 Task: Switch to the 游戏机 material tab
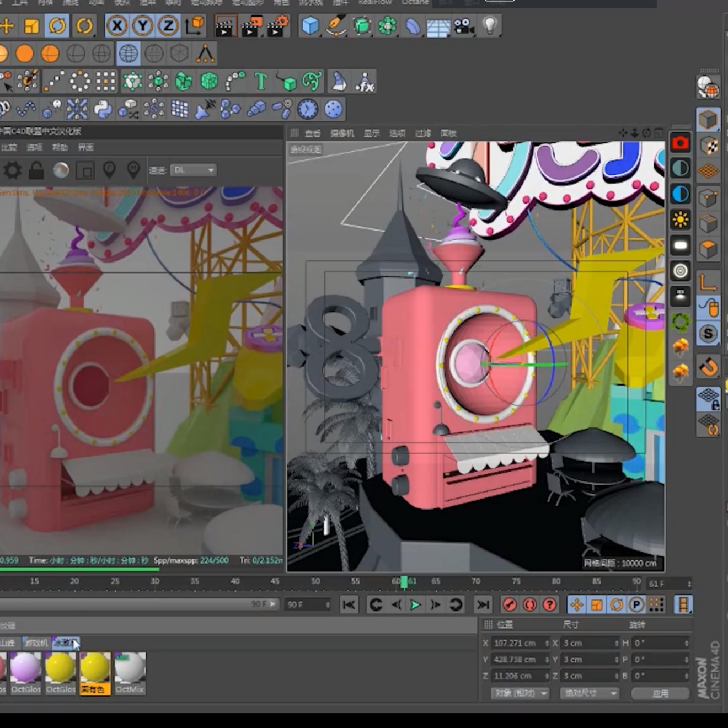36,643
